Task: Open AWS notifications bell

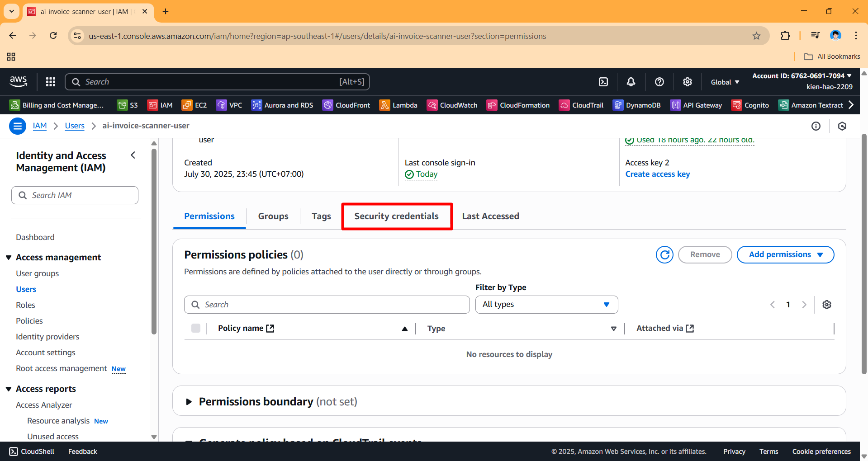Action: [x=631, y=82]
